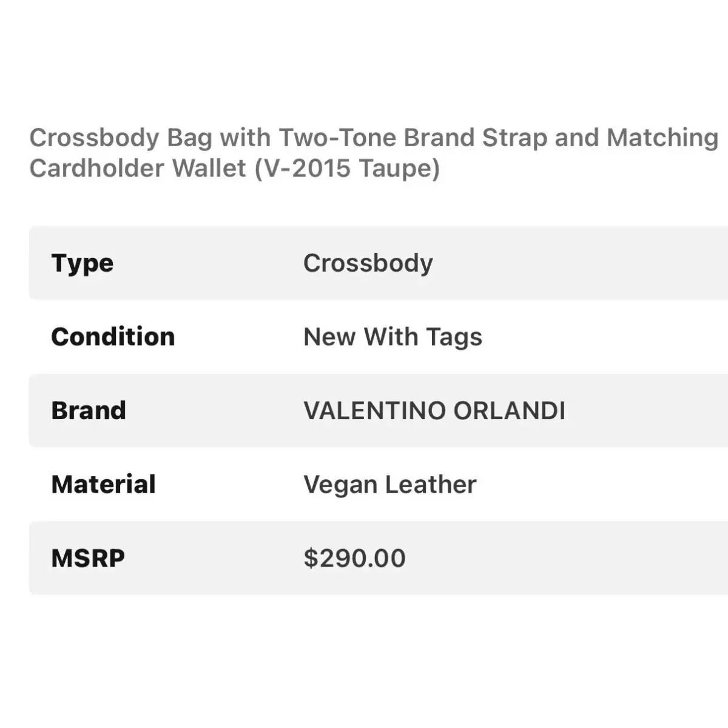Click the word Tags in condition value
Viewport: 728px width, 728px height.
[454, 338]
